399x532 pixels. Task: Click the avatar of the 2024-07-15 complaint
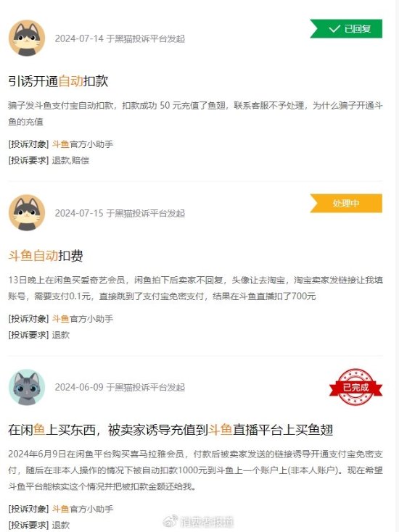tap(27, 213)
